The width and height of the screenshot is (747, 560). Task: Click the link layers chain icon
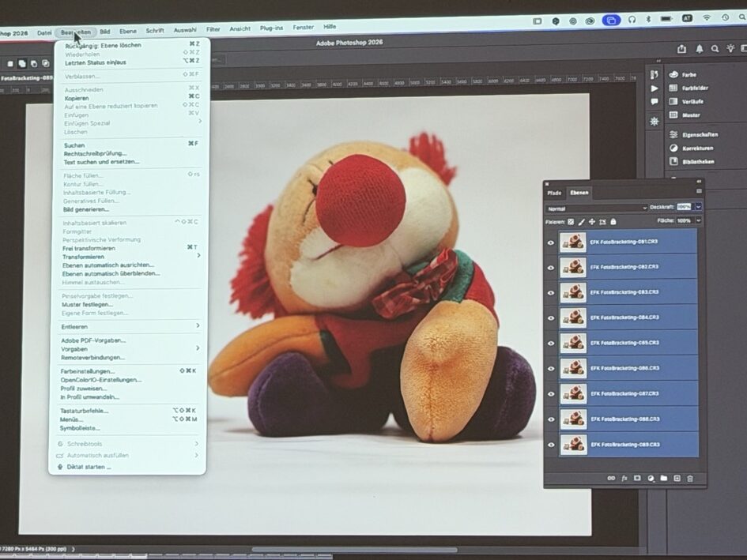point(610,479)
